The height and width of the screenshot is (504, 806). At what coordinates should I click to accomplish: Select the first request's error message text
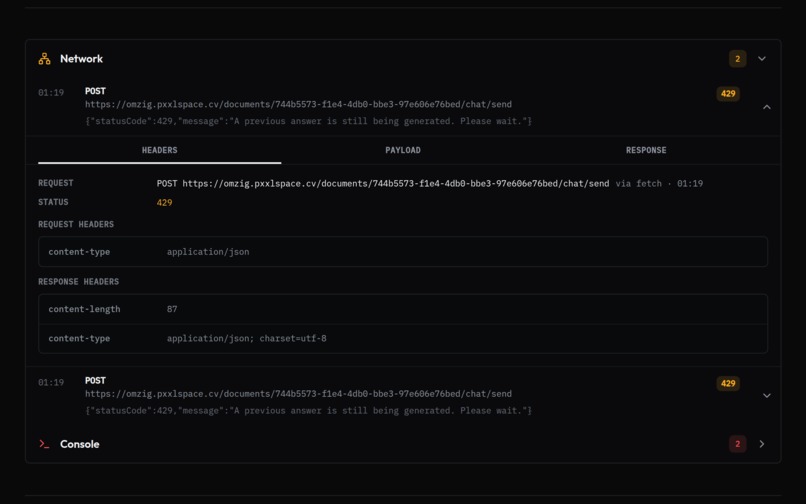coord(308,121)
